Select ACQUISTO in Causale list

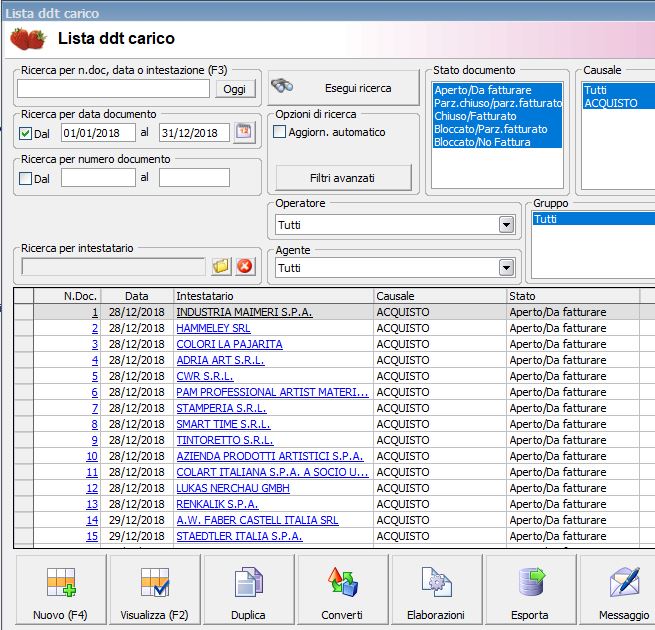(619, 103)
